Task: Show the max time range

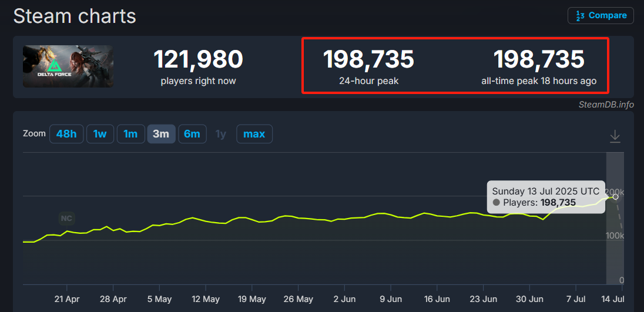Action: pos(254,134)
